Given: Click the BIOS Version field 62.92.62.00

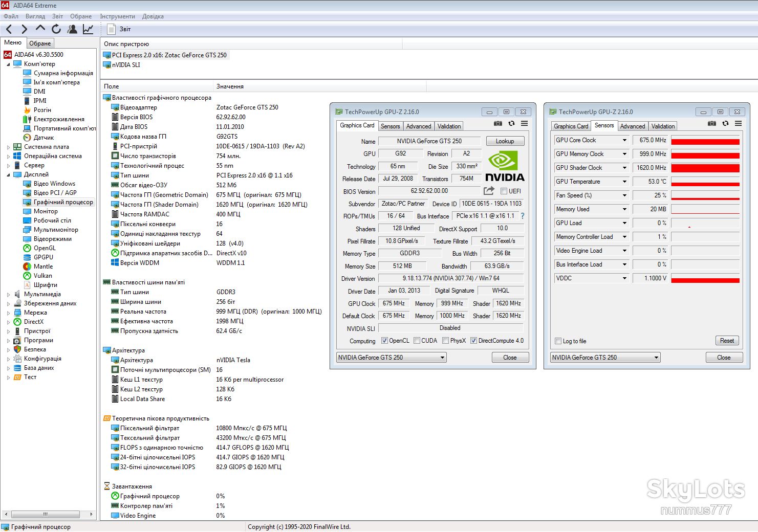Looking at the screenshot, I should [429, 191].
